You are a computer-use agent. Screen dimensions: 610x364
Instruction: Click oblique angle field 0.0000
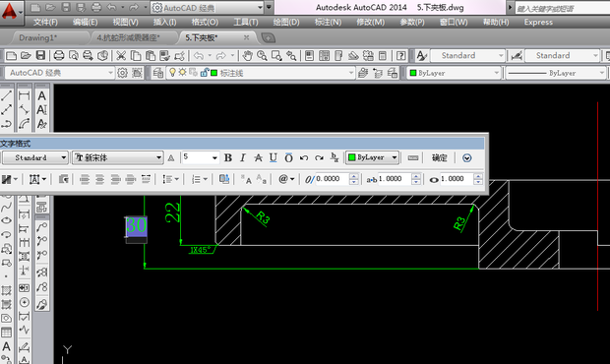tap(332, 179)
